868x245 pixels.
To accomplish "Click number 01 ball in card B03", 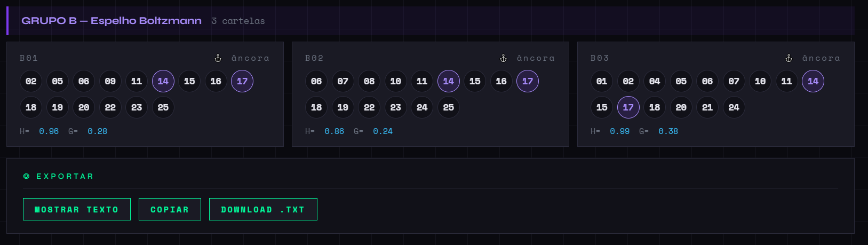I will point(602,81).
